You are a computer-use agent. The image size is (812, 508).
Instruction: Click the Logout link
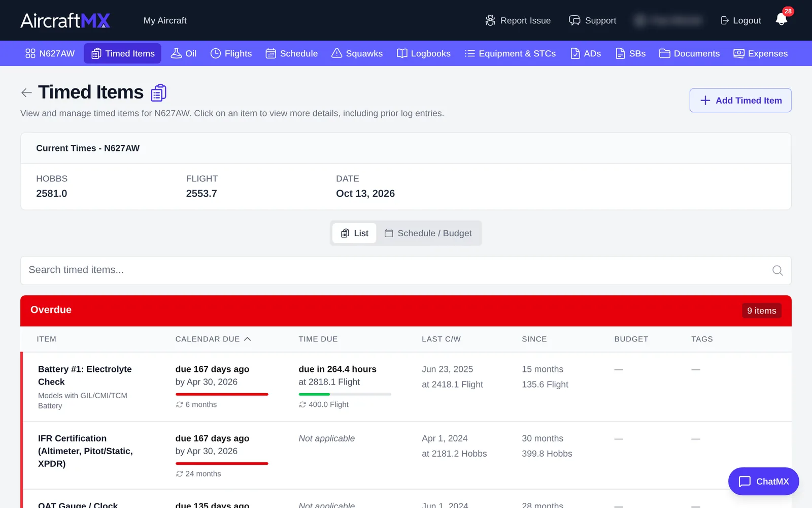pyautogui.click(x=741, y=20)
